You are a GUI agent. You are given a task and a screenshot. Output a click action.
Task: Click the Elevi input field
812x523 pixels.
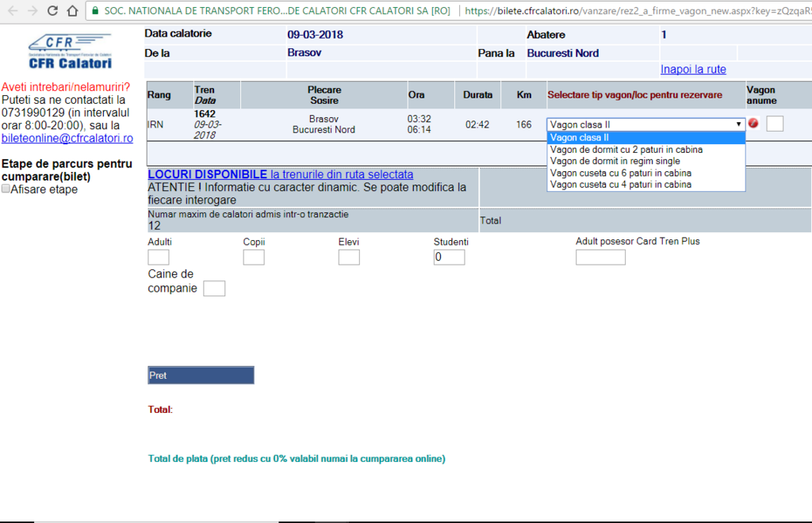349,257
